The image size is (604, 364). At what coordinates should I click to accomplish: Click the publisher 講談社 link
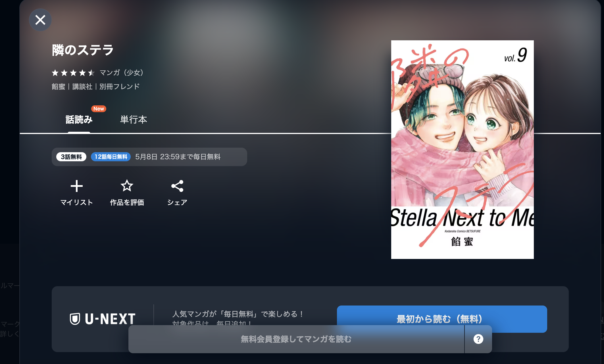pyautogui.click(x=82, y=87)
